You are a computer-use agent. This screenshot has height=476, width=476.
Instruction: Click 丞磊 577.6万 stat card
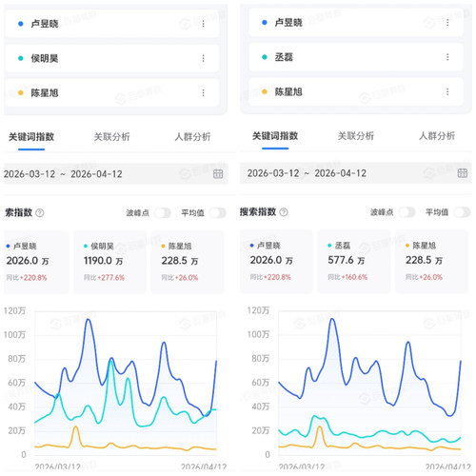354,261
